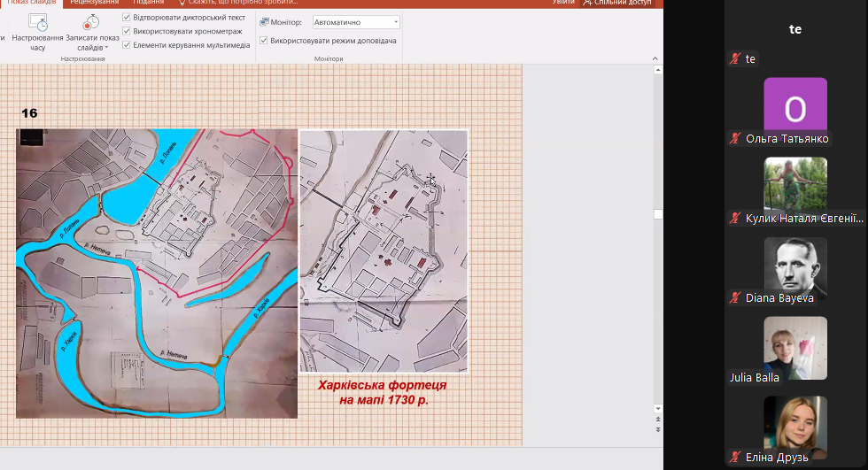This screenshot has width=868, height=470.
Task: Go to previous slide double-arrow
Action: 657,420
